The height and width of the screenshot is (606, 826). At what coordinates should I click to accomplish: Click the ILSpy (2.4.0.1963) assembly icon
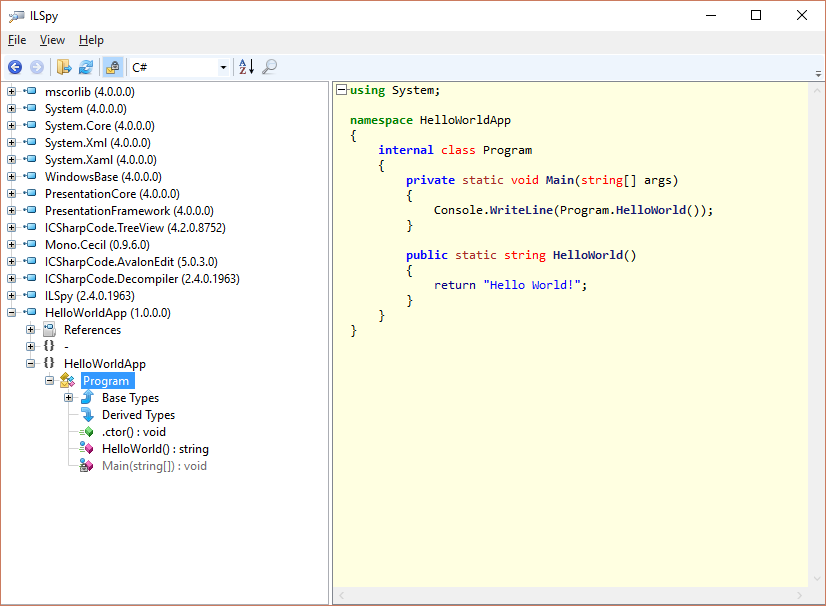[30, 295]
